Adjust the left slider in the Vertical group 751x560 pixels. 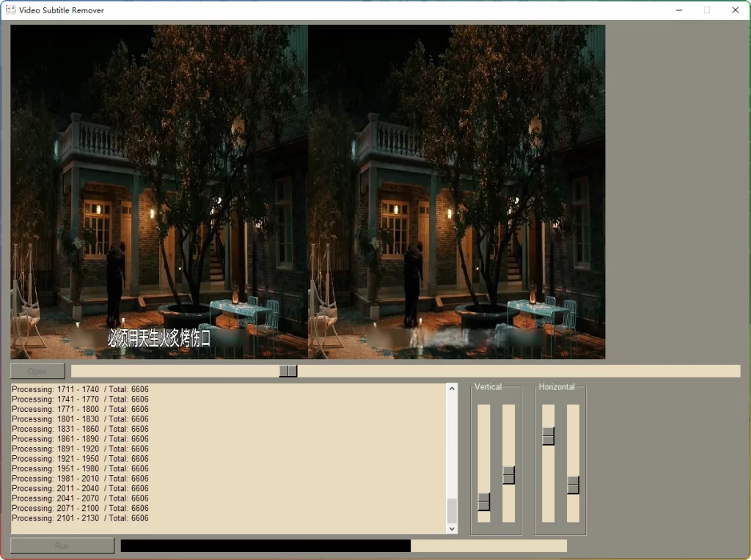tap(483, 501)
